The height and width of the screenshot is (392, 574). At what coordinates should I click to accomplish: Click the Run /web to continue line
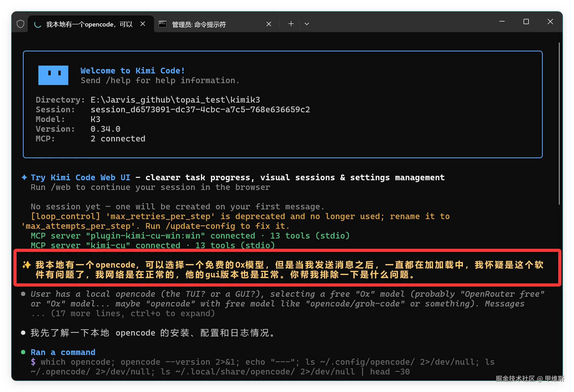click(x=150, y=187)
